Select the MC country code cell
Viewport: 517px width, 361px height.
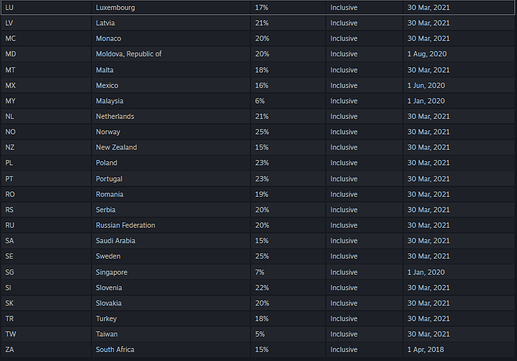click(46, 38)
